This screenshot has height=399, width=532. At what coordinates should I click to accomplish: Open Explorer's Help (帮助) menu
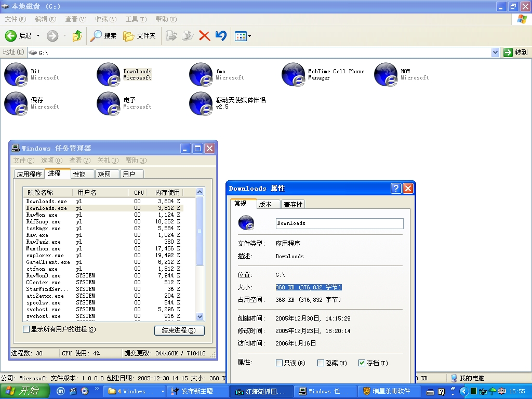(x=166, y=19)
